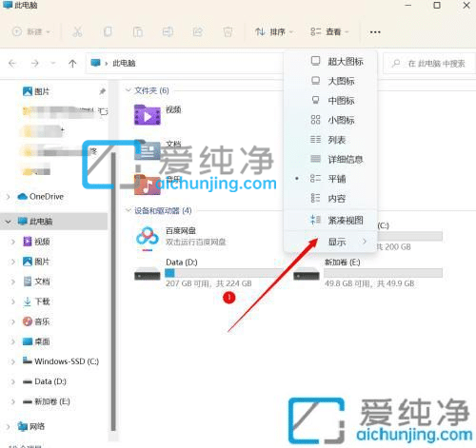Click 207 GB 可用, 共 224 GB text
The image size is (476, 448).
pyautogui.click(x=208, y=283)
